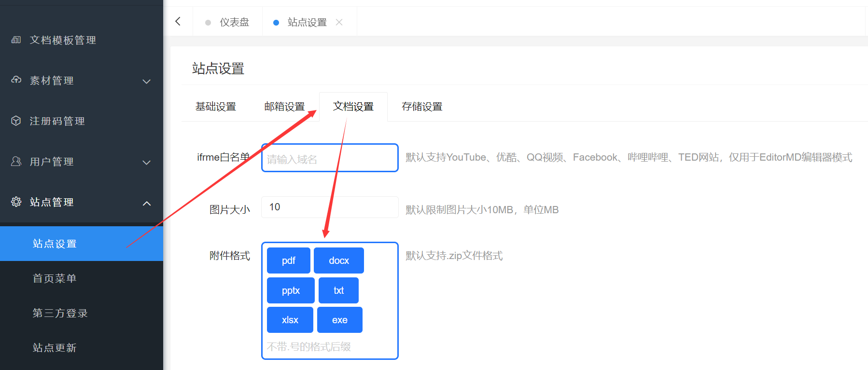
Task: Collapse the 站点管理 menu chevron
Action: pos(147,204)
